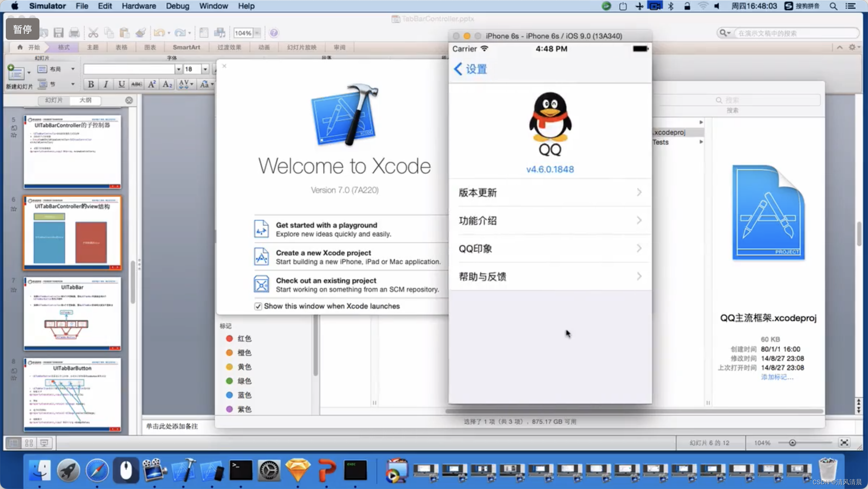Open QQ印象 row in QQ app

[x=550, y=248]
